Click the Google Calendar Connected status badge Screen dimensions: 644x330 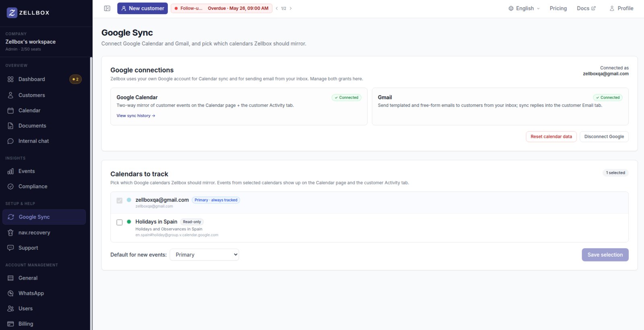(x=347, y=98)
